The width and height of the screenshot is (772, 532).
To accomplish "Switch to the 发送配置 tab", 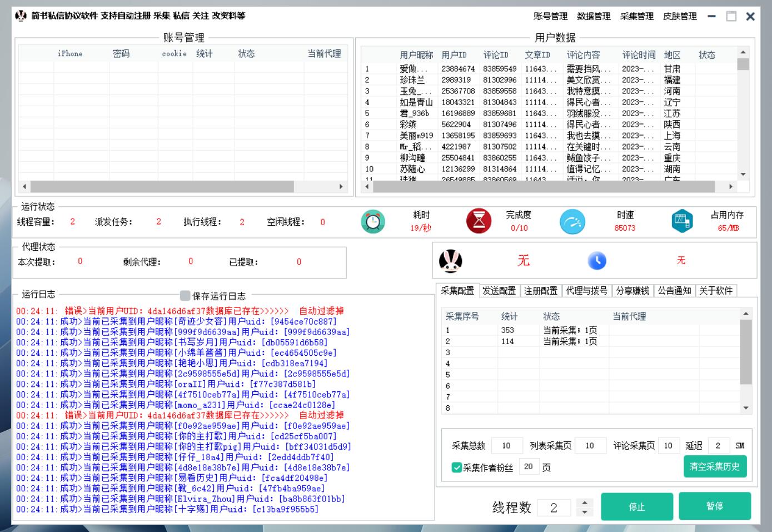I will [499, 291].
